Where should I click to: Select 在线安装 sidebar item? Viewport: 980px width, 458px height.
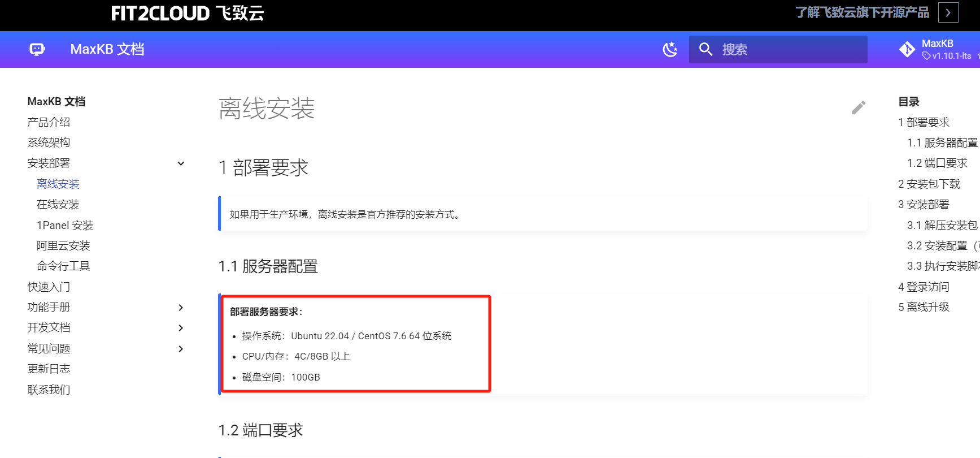(x=58, y=204)
